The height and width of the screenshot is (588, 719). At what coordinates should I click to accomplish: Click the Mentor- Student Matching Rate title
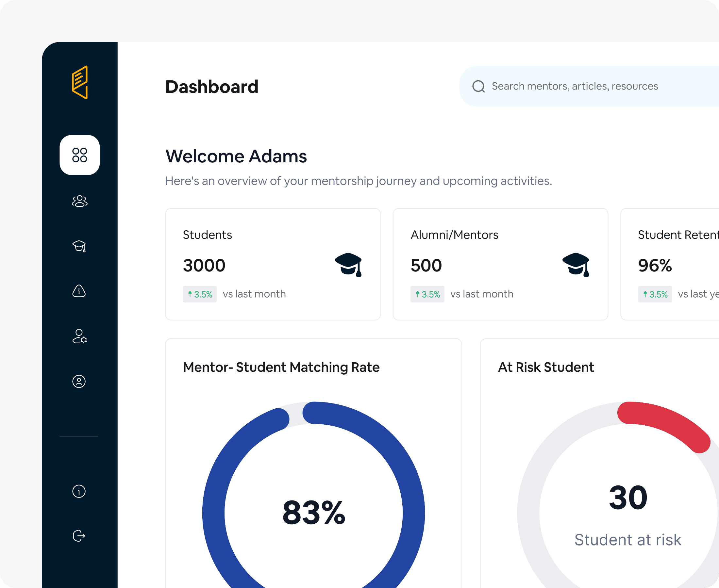click(x=281, y=367)
